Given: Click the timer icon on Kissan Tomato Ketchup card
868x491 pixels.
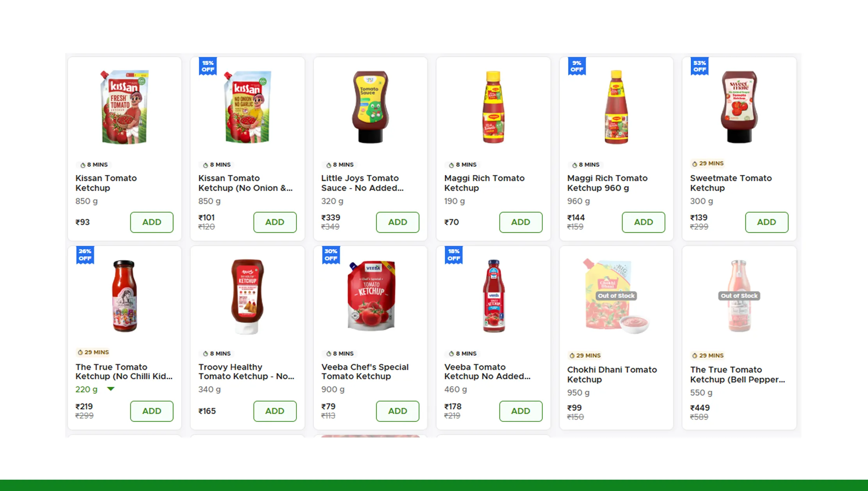Looking at the screenshot, I should [83, 164].
